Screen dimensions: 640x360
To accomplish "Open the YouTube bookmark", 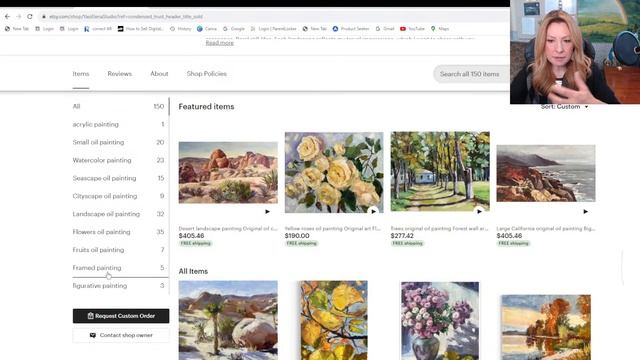I will pos(412,29).
